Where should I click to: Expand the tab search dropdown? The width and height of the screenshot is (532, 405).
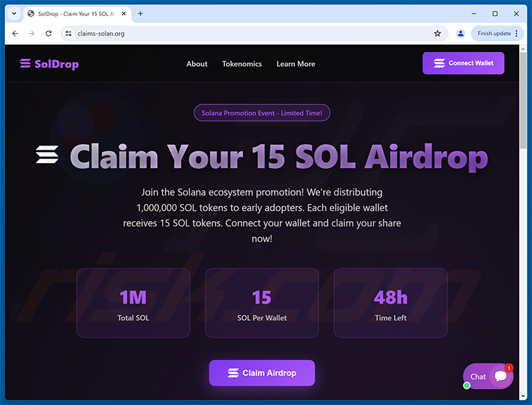[14, 13]
